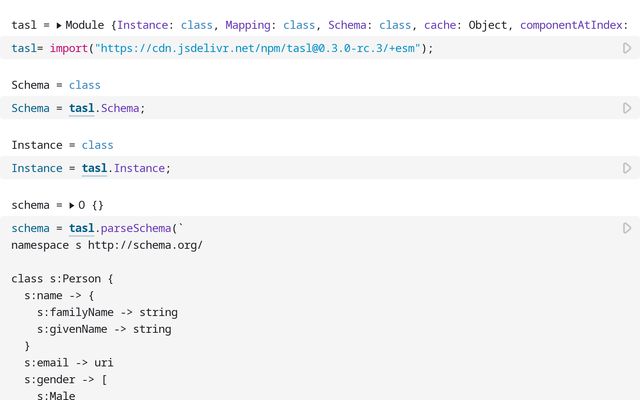The image size is (640, 400).
Task: Click 'cache: Object' in the Module output
Action: coord(465,25)
